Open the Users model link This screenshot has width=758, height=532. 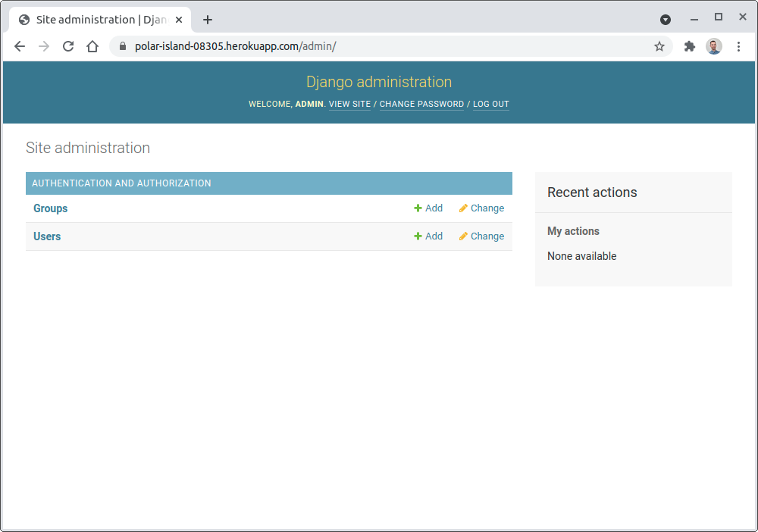pyautogui.click(x=47, y=236)
